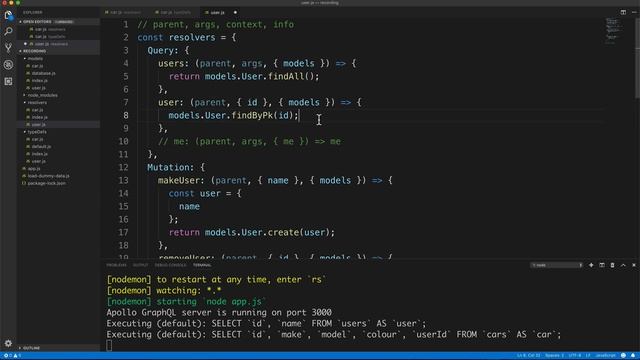Open the Output panel tab

pyautogui.click(x=140, y=265)
